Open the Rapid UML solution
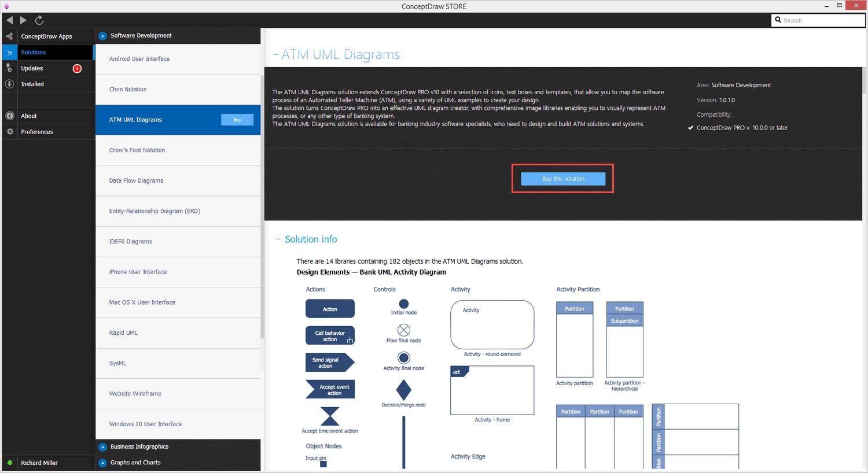Image resolution: width=868 pixels, height=473 pixels. coord(178,333)
